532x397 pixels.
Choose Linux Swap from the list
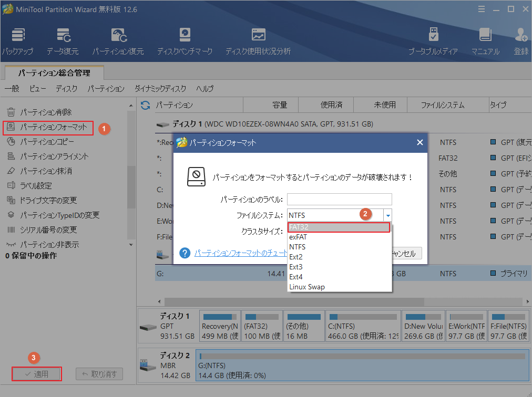(x=340, y=287)
